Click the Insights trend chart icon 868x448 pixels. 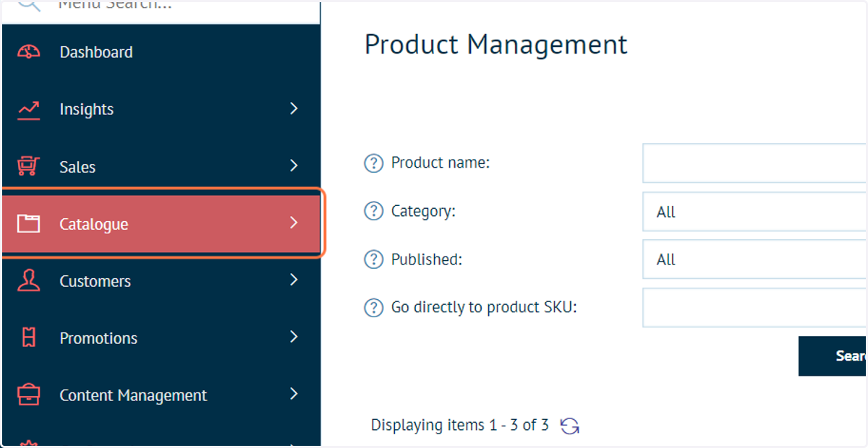[28, 110]
